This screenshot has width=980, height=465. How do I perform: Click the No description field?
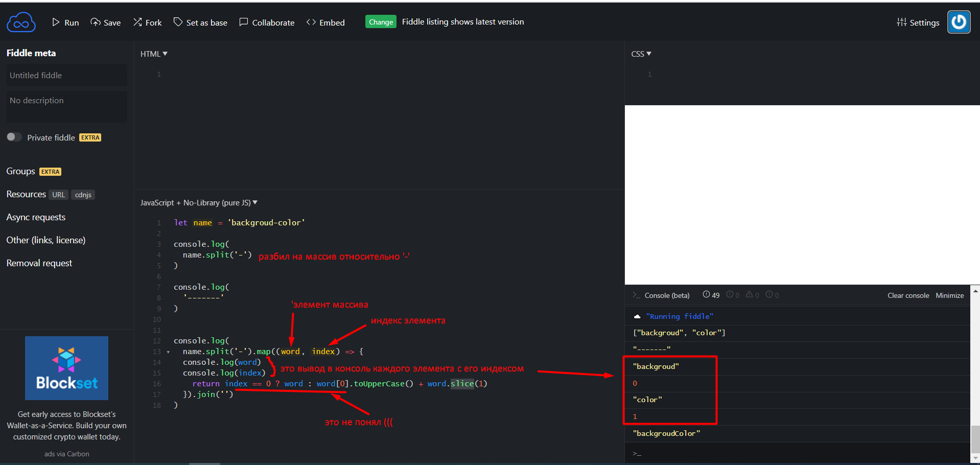(66, 106)
